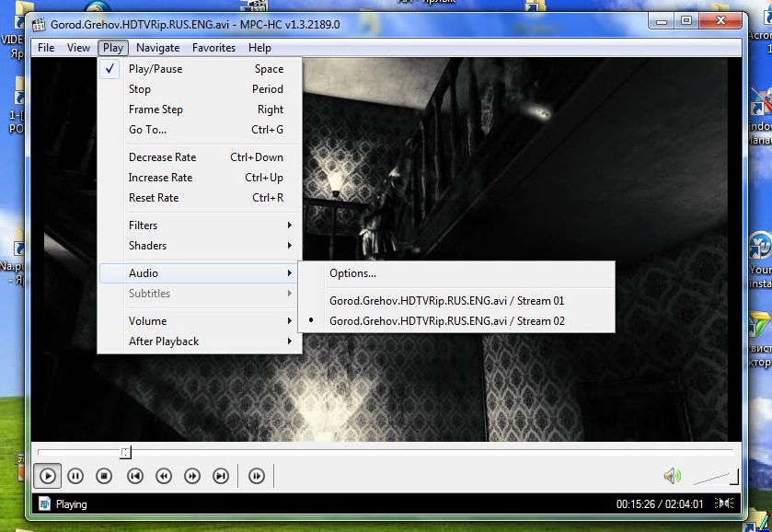Click the Stop button in the control bar
The image size is (772, 532).
[x=104, y=476]
